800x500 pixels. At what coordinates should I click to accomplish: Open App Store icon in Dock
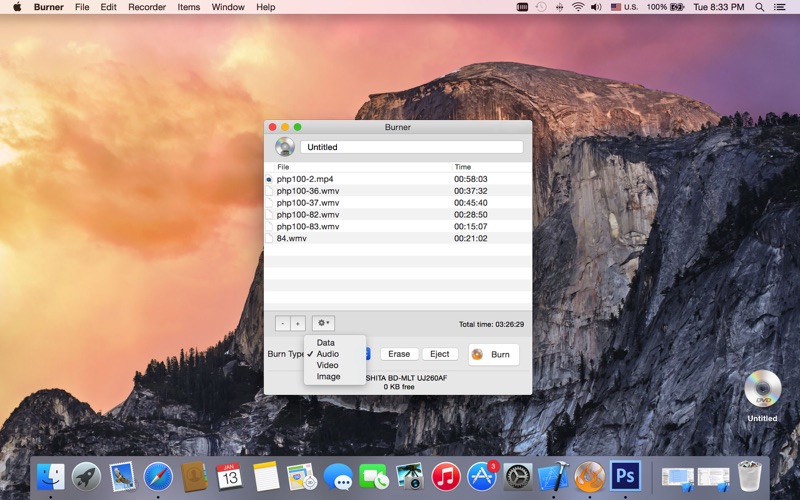[482, 478]
